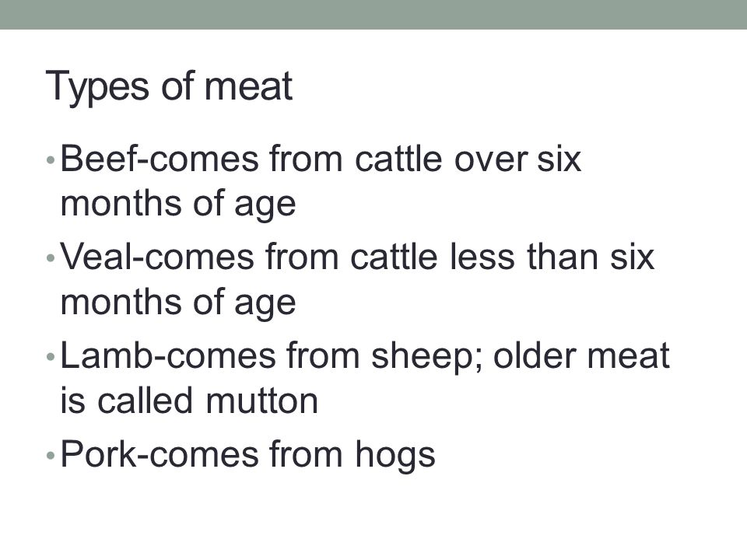Click the bullet dot before "Beef"
Viewport: 747px width, 560px height.
coord(51,160)
